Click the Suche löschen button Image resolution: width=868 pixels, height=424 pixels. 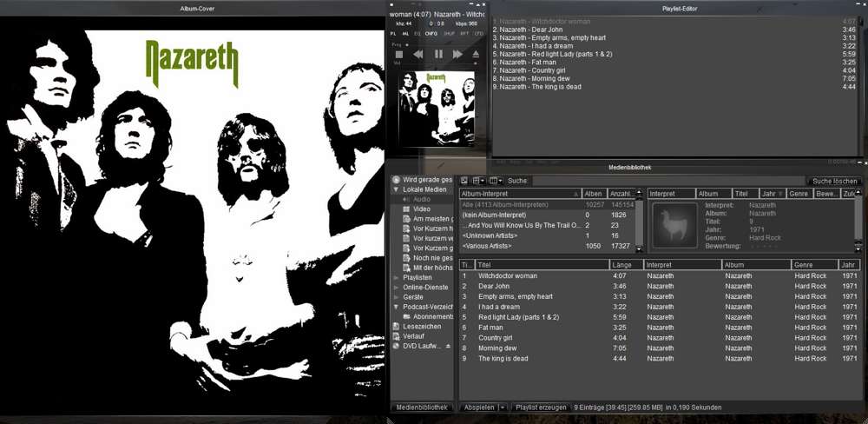click(834, 181)
